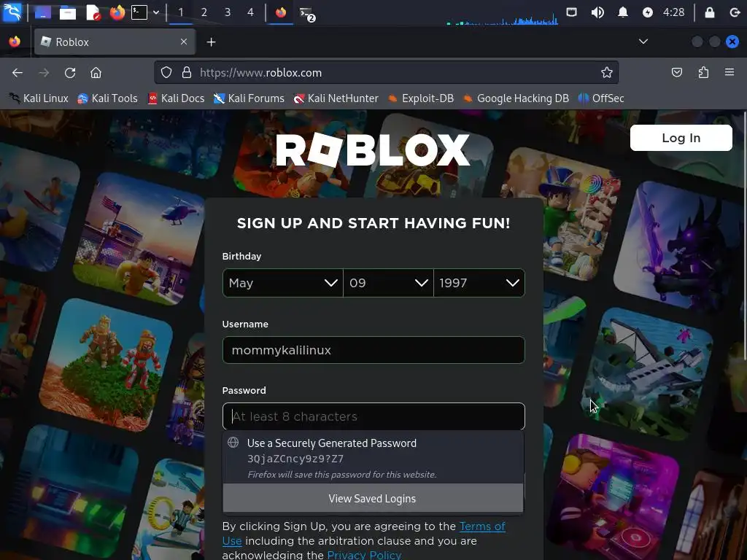Open the Privacy Policy link
Image resolution: width=747 pixels, height=560 pixels.
[365, 555]
